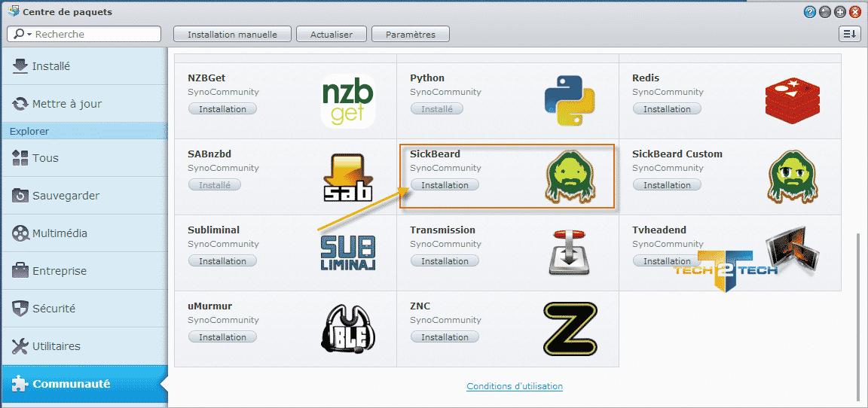868x408 pixels.
Task: Click the Installé button under Python
Action: pos(437,109)
